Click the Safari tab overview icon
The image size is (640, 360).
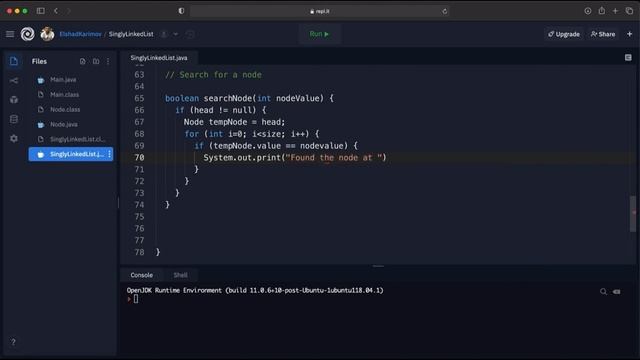pos(629,11)
